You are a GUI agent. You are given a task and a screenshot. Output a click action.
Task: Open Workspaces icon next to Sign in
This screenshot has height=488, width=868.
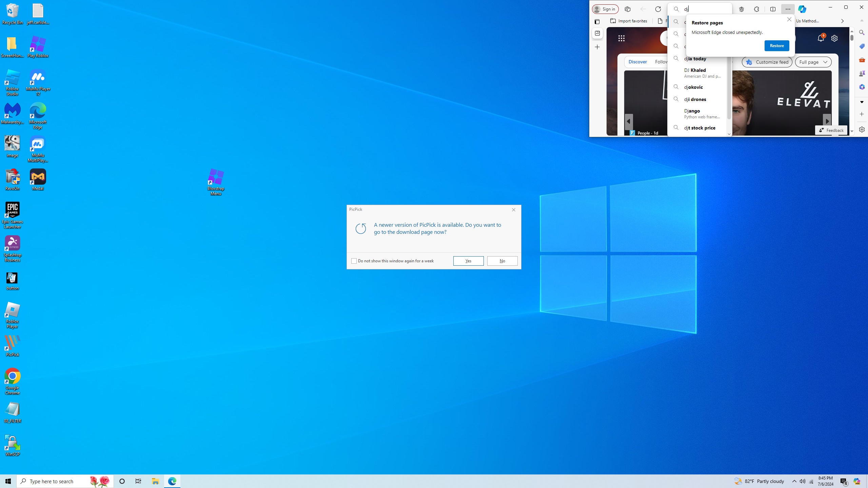[628, 9]
